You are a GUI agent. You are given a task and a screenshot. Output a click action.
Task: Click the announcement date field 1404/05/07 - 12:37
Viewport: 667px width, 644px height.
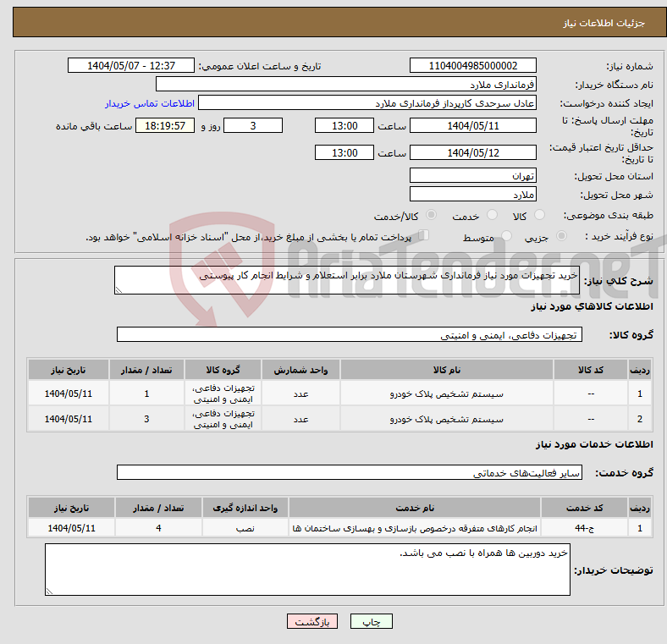[131, 65]
